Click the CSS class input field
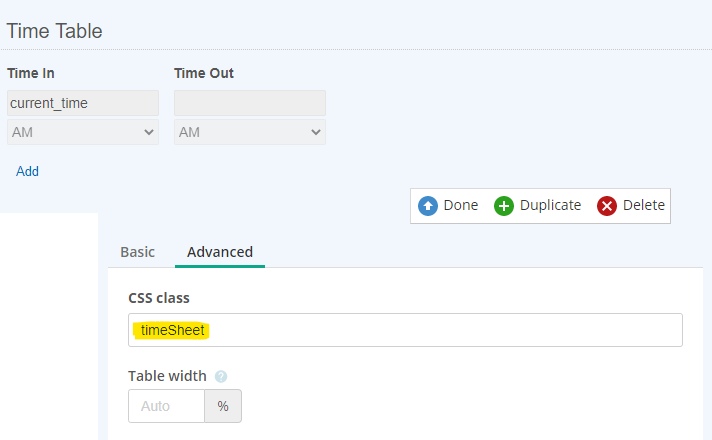The width and height of the screenshot is (712, 440). click(405, 330)
